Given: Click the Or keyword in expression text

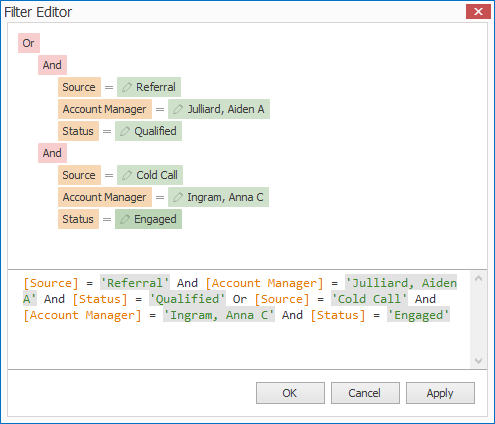Looking at the screenshot, I should [240, 299].
